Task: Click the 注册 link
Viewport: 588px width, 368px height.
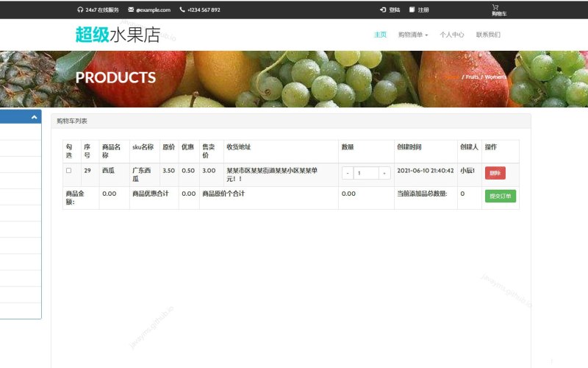Action: click(423, 10)
